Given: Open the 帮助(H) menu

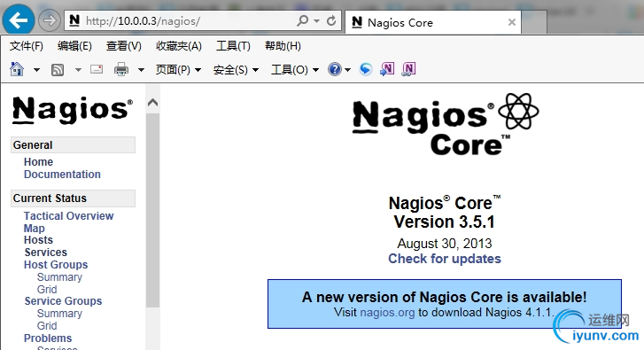Looking at the screenshot, I should (283, 45).
